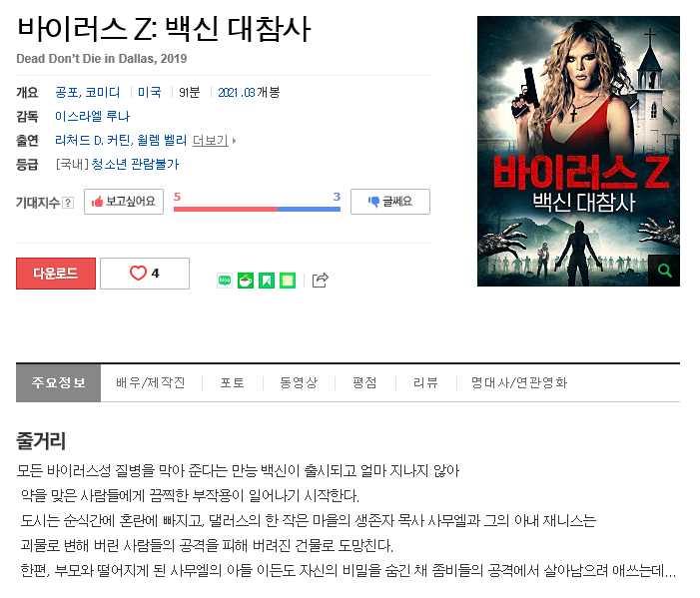Open director 이스라엘 루나 link

point(93,117)
